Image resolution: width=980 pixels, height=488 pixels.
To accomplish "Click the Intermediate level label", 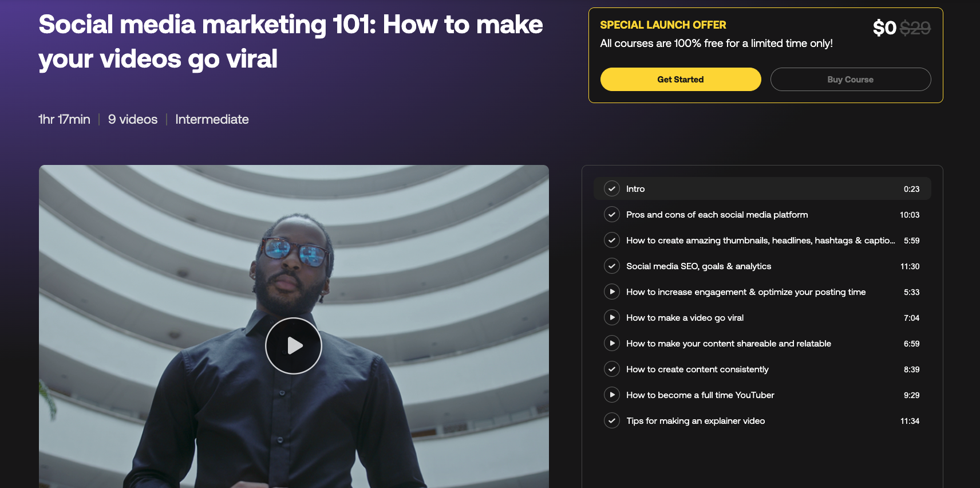I will 212,119.
